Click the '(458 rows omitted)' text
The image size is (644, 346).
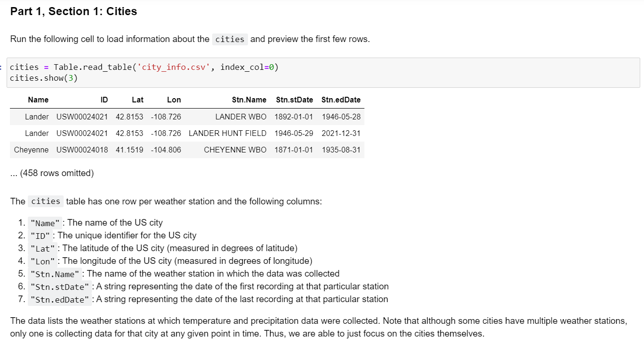point(52,173)
